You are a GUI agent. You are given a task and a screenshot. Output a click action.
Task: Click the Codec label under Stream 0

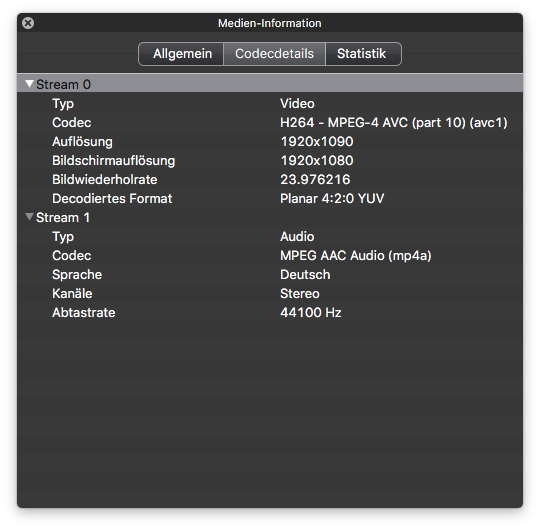tap(72, 123)
